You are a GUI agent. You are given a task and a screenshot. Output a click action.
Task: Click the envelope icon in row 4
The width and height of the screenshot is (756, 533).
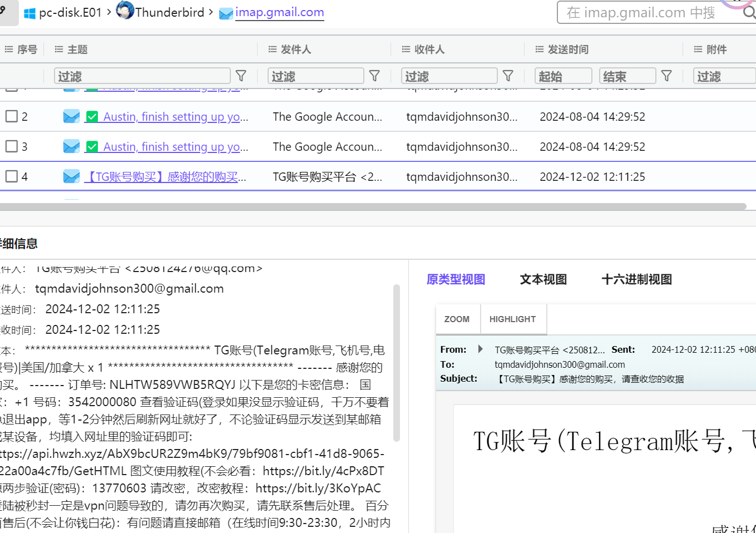(x=71, y=176)
